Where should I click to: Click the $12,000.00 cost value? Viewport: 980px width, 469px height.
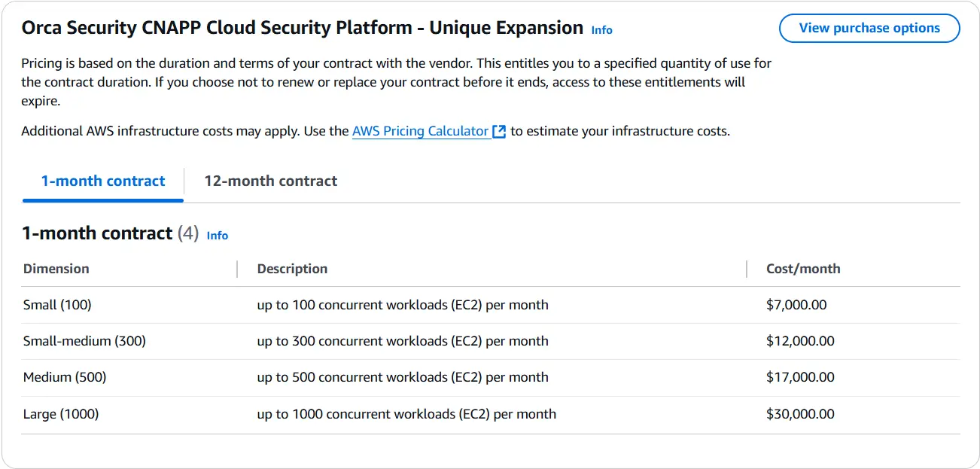pos(800,341)
